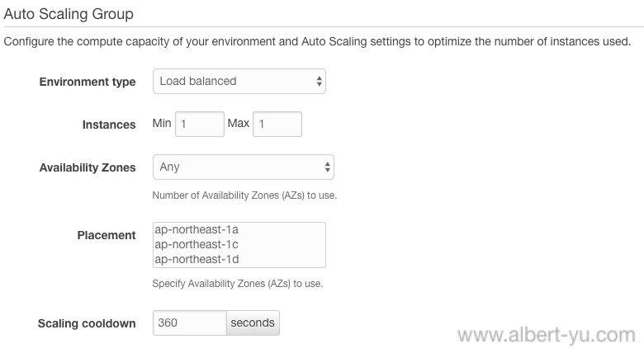
Task: Click the seconds unit label
Action: (253, 323)
